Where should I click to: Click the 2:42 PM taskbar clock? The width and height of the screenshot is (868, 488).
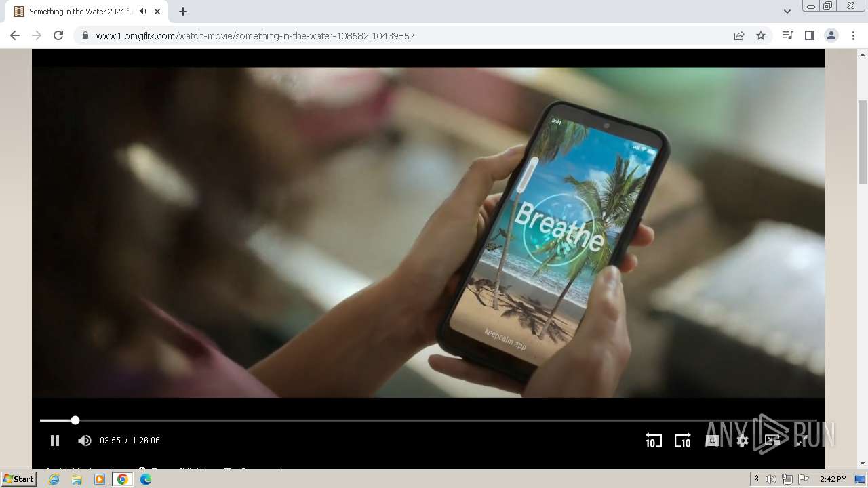[x=833, y=479]
